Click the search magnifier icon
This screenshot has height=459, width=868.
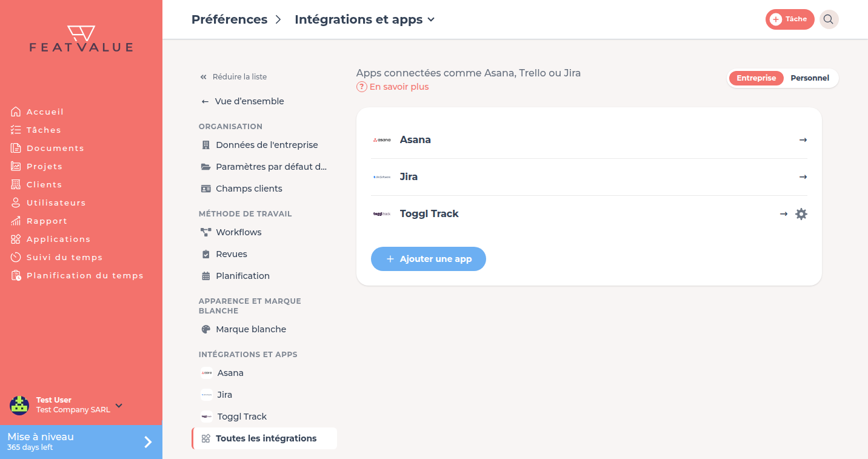point(829,19)
